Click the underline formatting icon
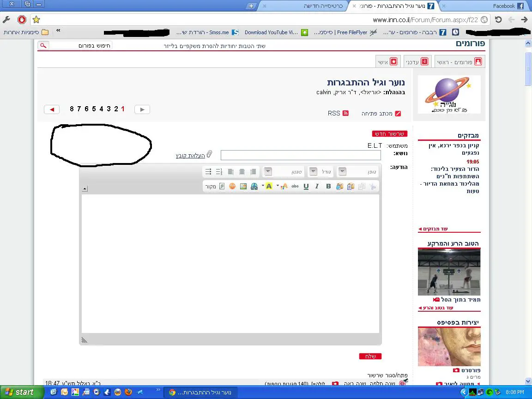 click(306, 186)
